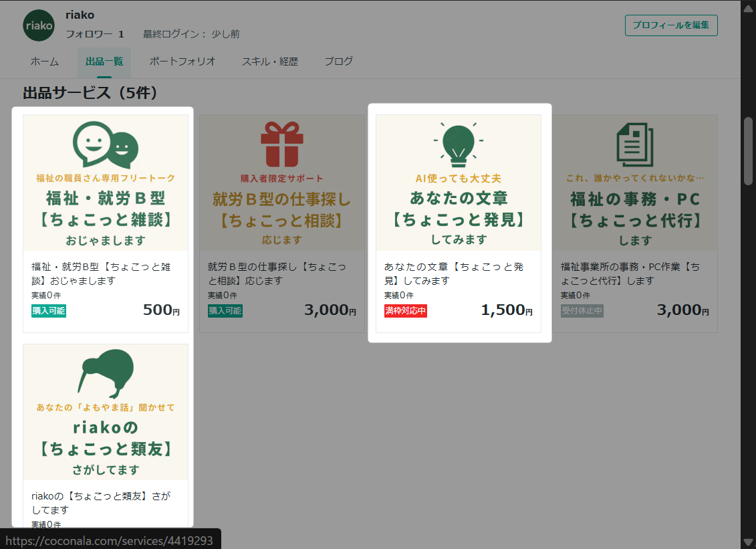
Task: Click the 500円 price text
Action: [x=162, y=310]
